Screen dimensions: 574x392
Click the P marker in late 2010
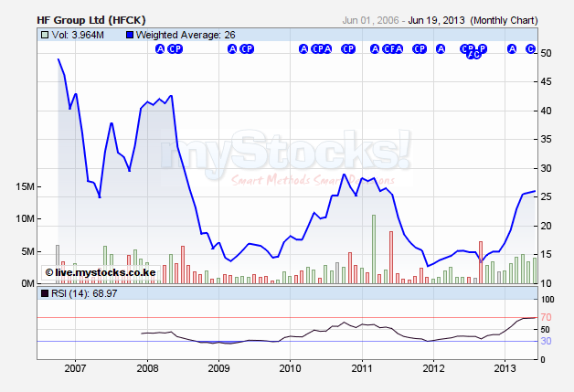tap(351, 49)
